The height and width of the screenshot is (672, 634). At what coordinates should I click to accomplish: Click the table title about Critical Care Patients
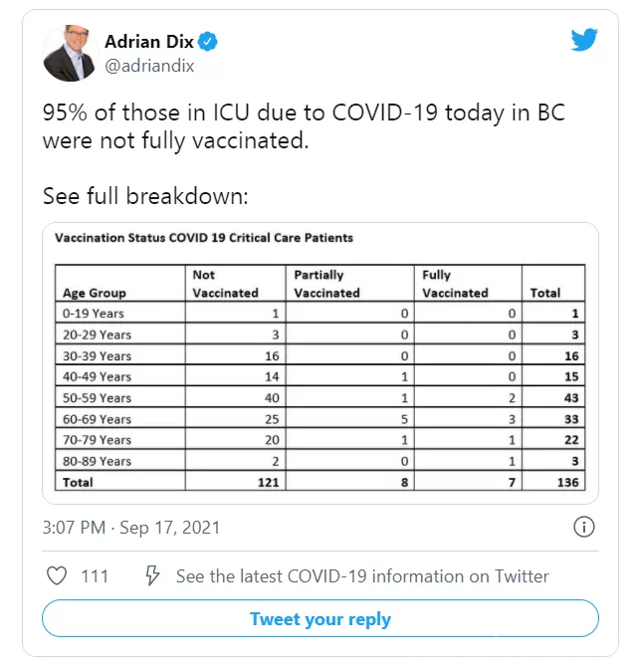coord(204,238)
